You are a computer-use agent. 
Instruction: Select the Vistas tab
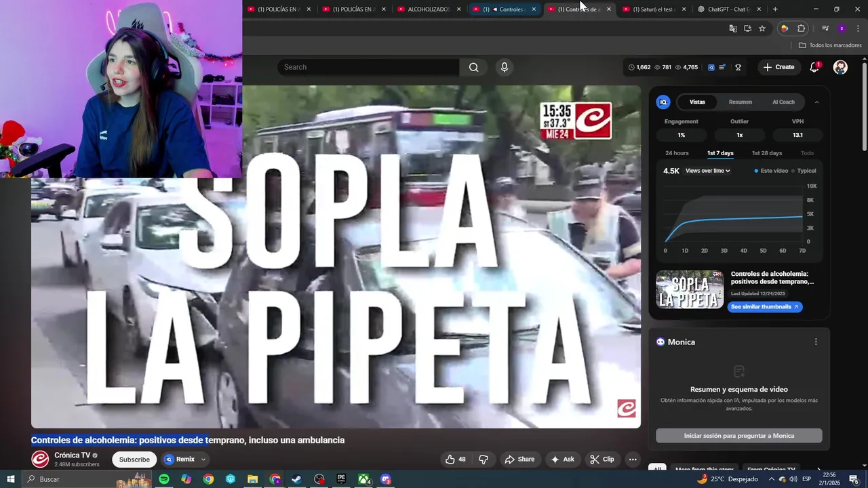697,102
